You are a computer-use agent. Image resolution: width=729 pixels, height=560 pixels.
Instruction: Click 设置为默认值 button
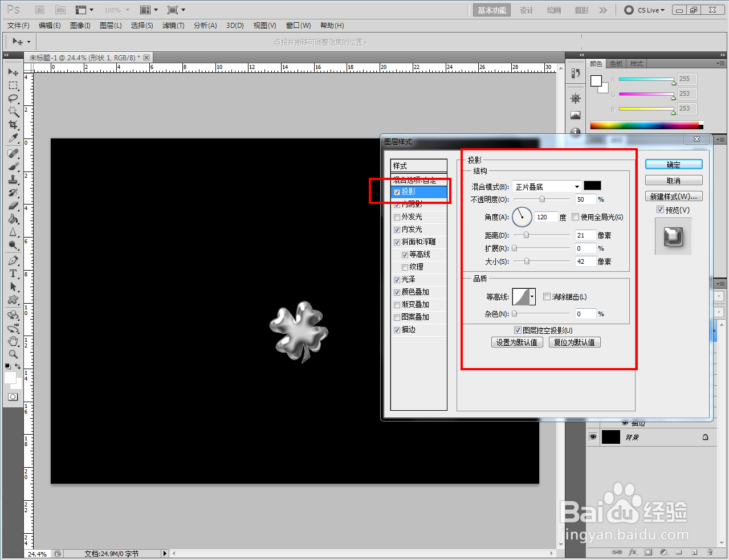pos(517,342)
